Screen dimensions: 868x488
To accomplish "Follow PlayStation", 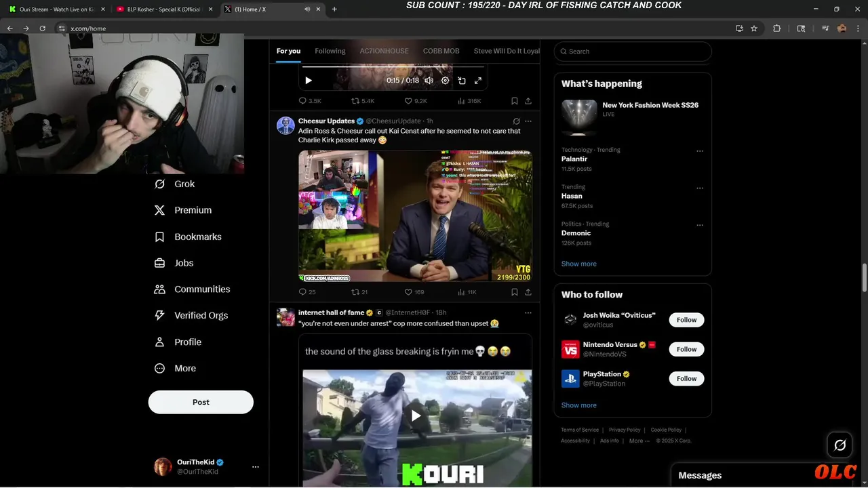I will coord(686,378).
